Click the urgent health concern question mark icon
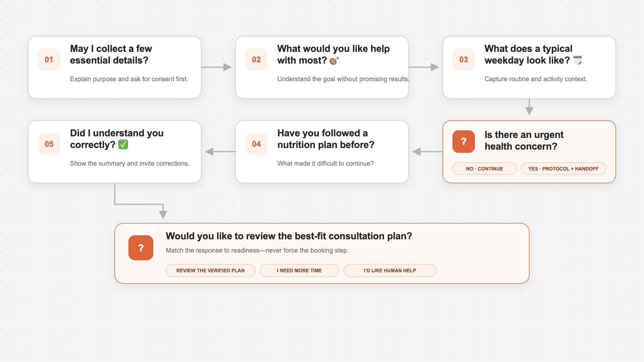This screenshot has width=644, height=362. (x=464, y=142)
